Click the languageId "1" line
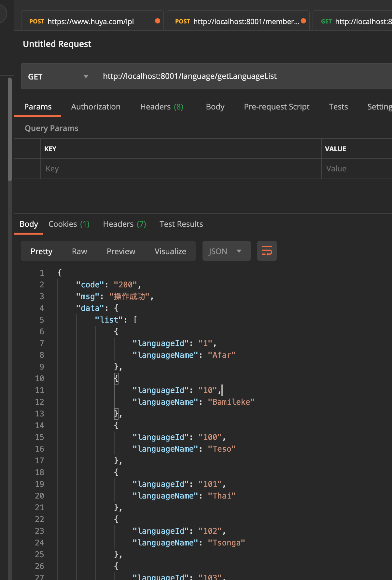This screenshot has height=580, width=392. 175,343
